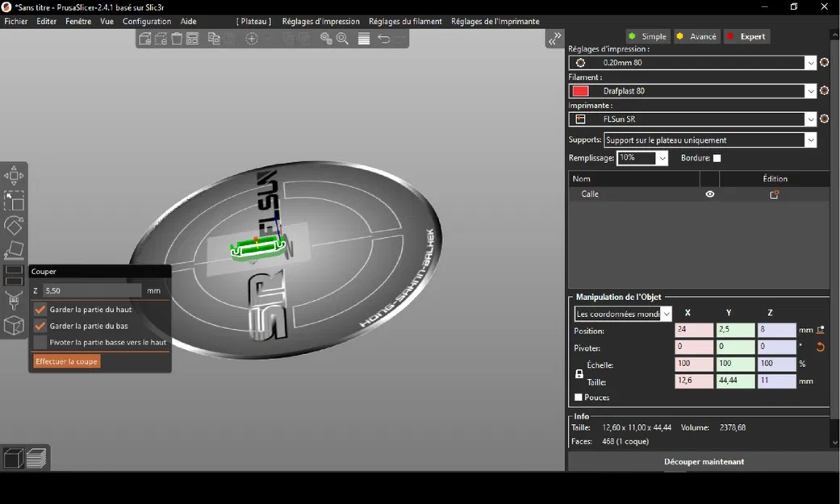Switch to Réglages du filament tab
This screenshot has height=504, width=840.
(405, 22)
